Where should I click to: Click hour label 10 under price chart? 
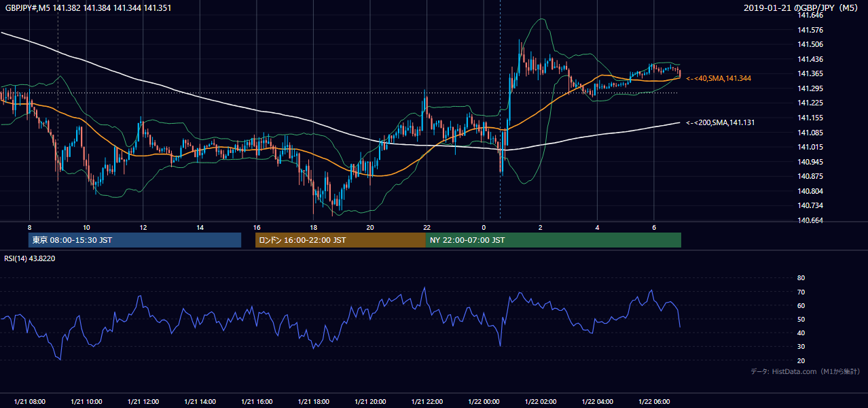(86, 227)
